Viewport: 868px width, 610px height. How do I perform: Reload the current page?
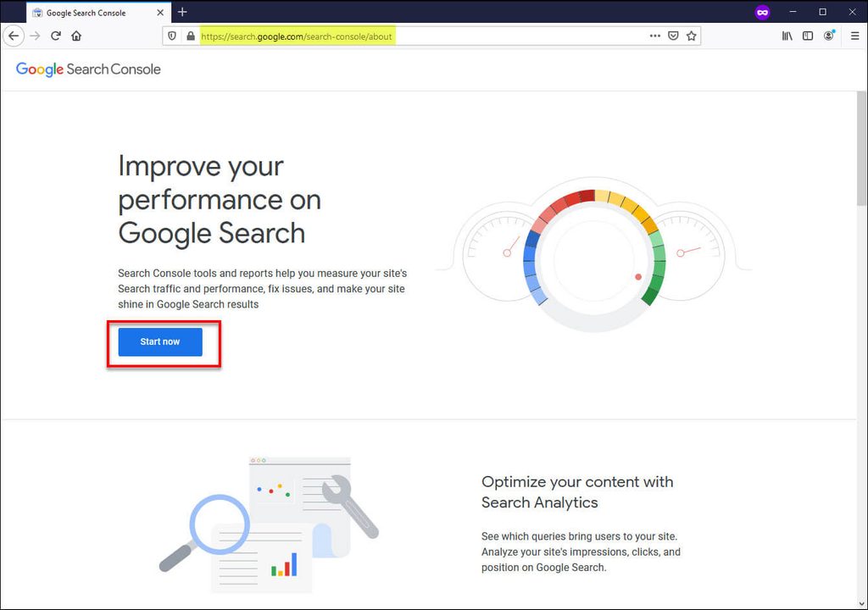(x=56, y=36)
